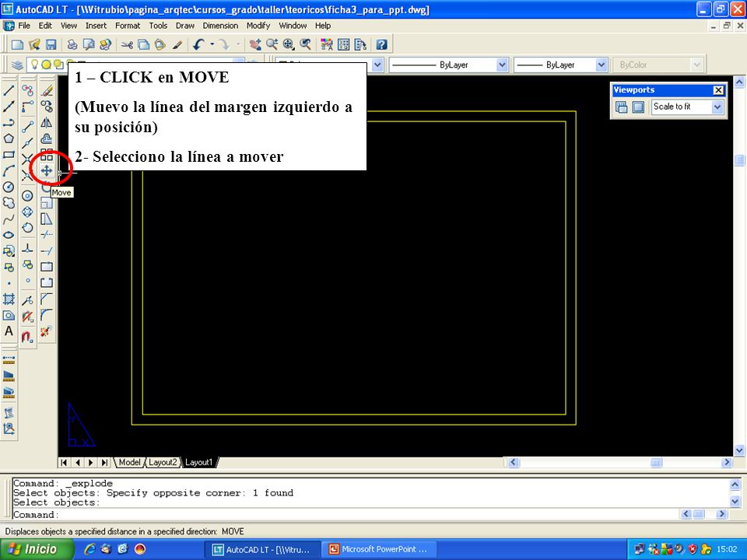Viewport: 747px width, 560px height.
Task: Toggle layer freeze sun icon
Action: click(46, 65)
